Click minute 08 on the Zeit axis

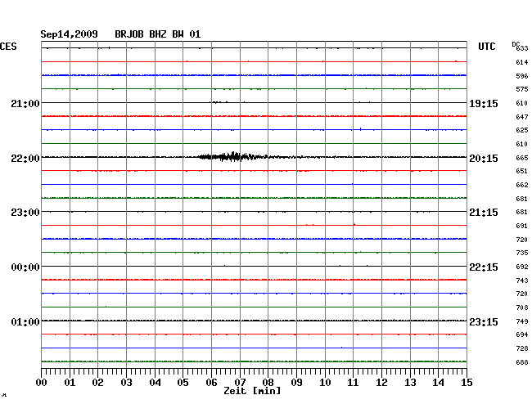click(268, 383)
